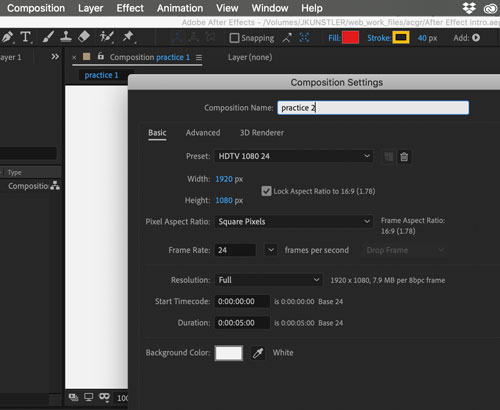Click the white Background Color swatch

click(229, 353)
